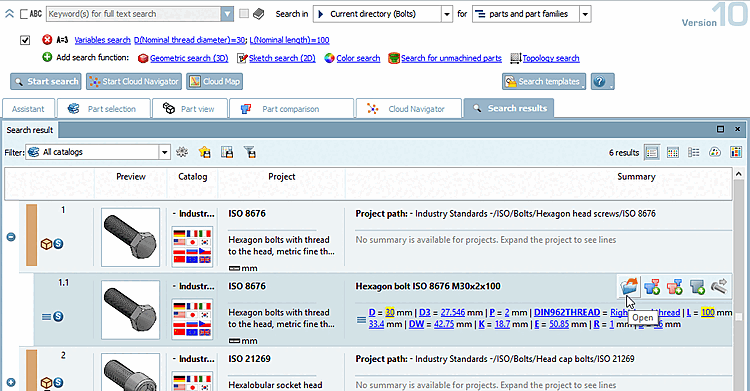
Task: Open the All catalogs filter dropdown
Action: pos(164,152)
